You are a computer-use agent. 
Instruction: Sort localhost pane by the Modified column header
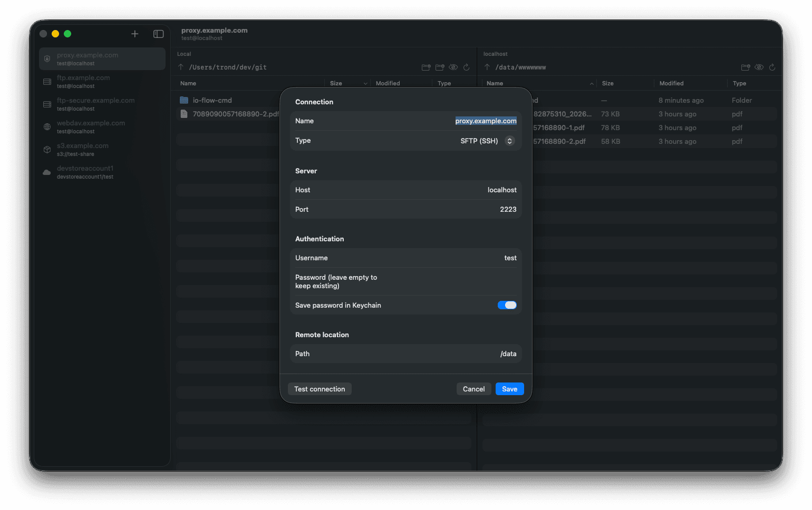click(x=671, y=83)
